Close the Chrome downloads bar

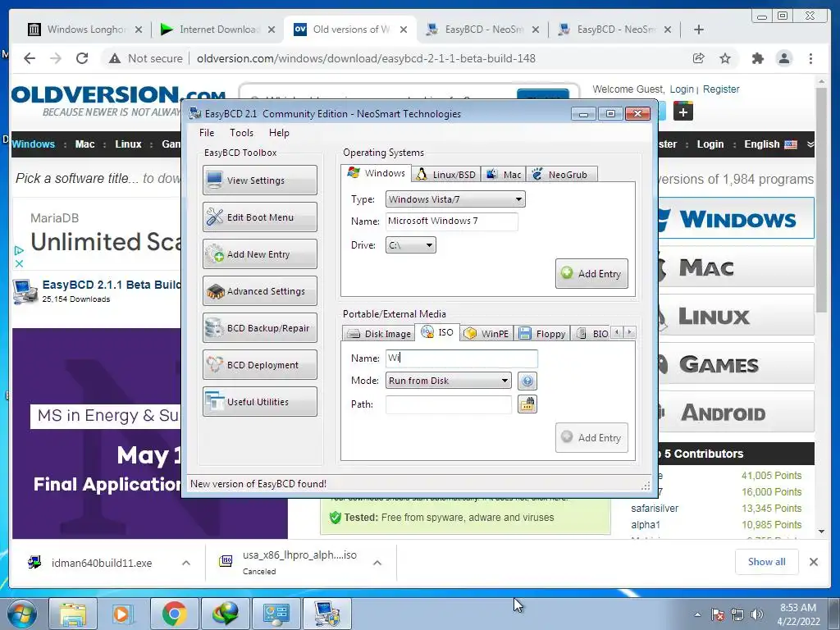point(814,562)
